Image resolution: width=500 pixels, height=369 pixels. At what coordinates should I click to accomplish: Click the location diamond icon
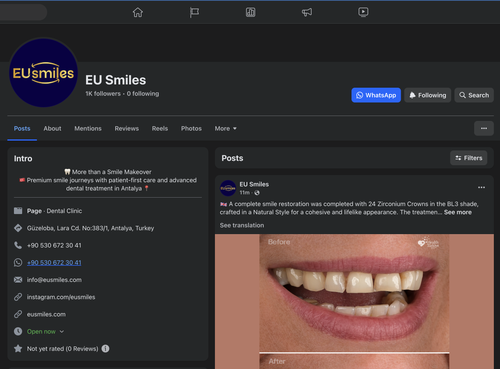(18, 228)
